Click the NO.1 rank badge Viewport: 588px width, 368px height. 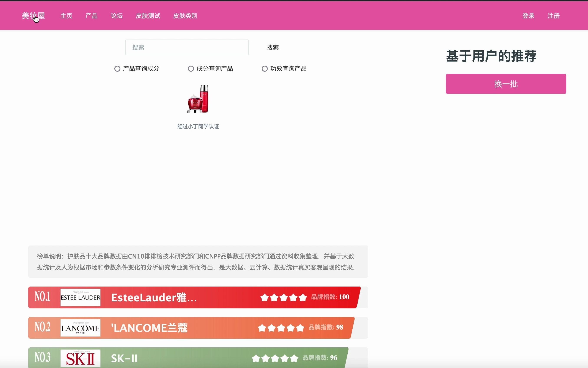[43, 297]
